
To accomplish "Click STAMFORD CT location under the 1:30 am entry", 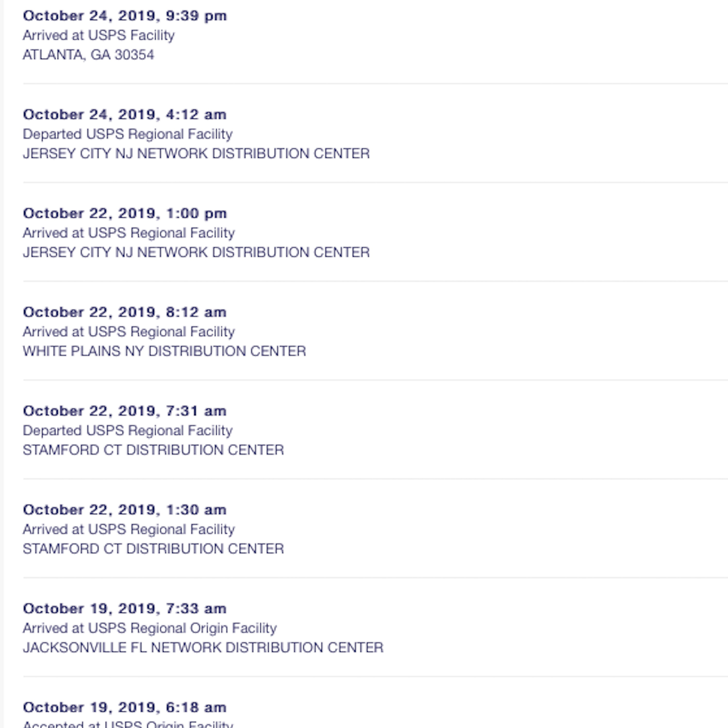I will coord(153,549).
